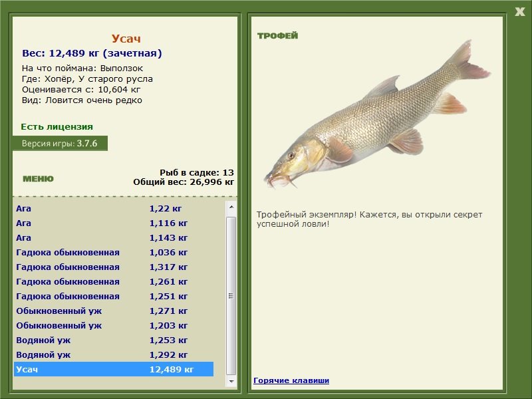Click the Усач title heading
The height and width of the screenshot is (399, 532).
(126, 39)
